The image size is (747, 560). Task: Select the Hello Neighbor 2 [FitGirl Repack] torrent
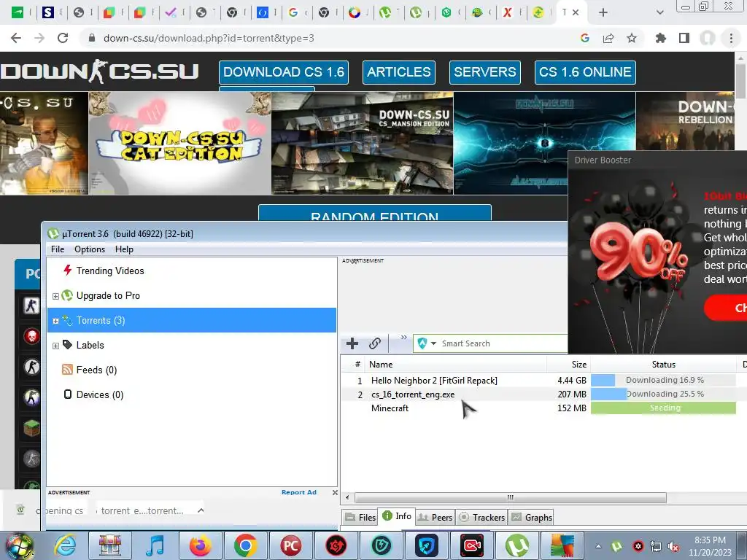[x=434, y=381]
